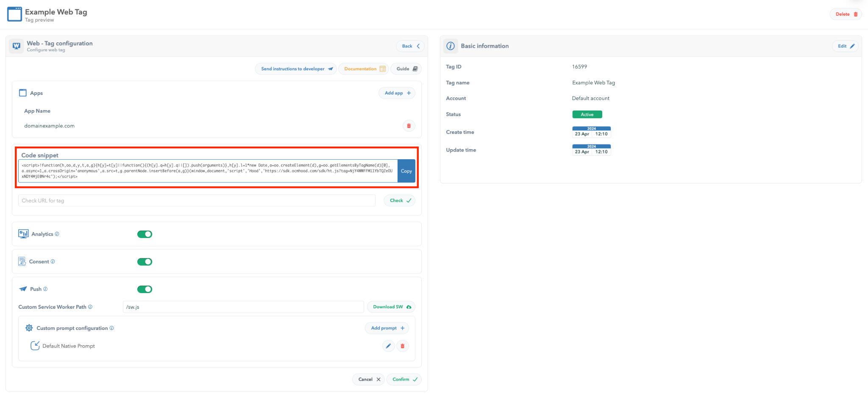Go Back from tag configuration
Viewport: 868px width, 396px height.
(411, 46)
